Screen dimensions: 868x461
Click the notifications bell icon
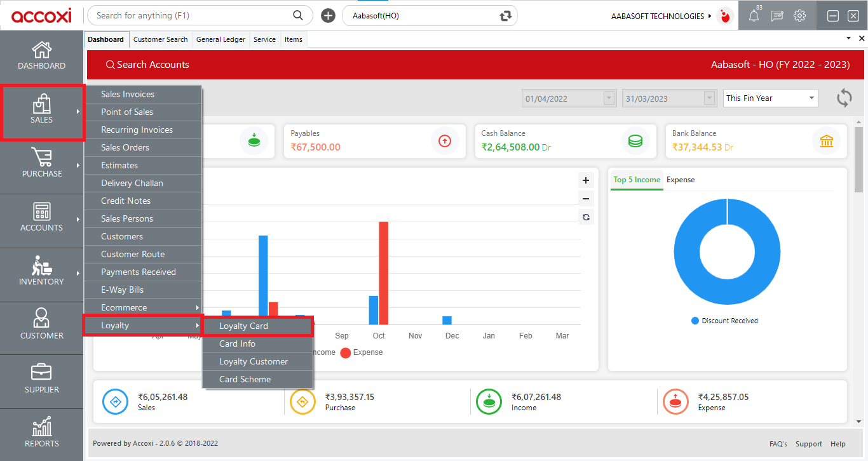click(x=754, y=16)
